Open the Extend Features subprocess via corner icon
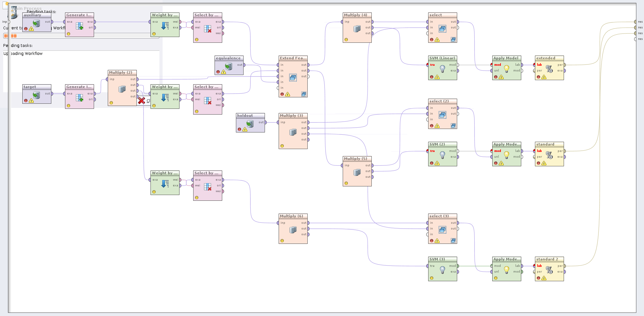Viewport: 644px width, 316px height. tap(304, 94)
